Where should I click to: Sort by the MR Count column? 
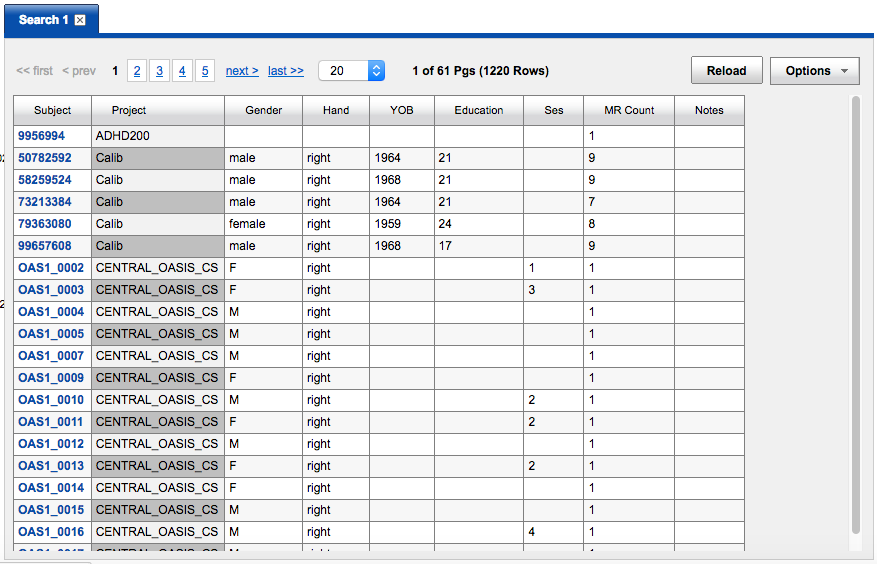coord(629,110)
